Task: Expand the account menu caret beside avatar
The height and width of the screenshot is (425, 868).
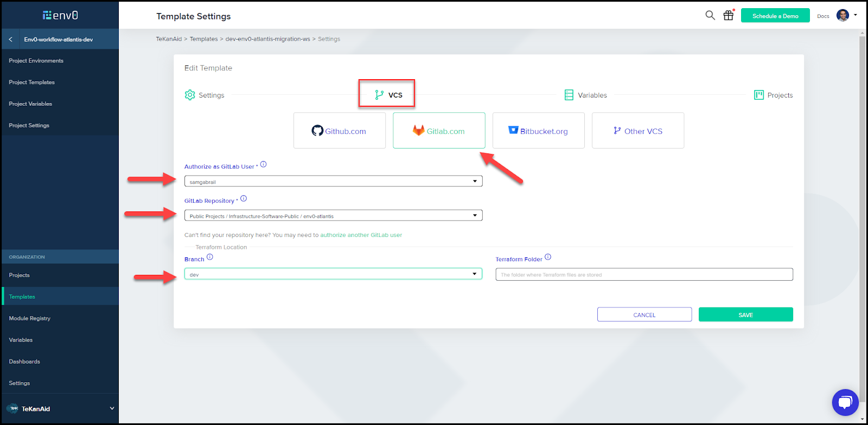Action: [x=856, y=15]
